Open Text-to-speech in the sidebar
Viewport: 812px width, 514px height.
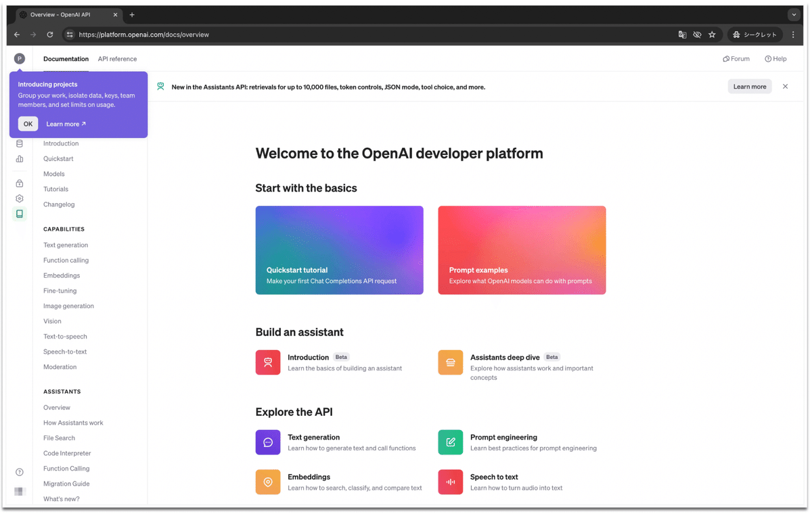[x=65, y=337]
